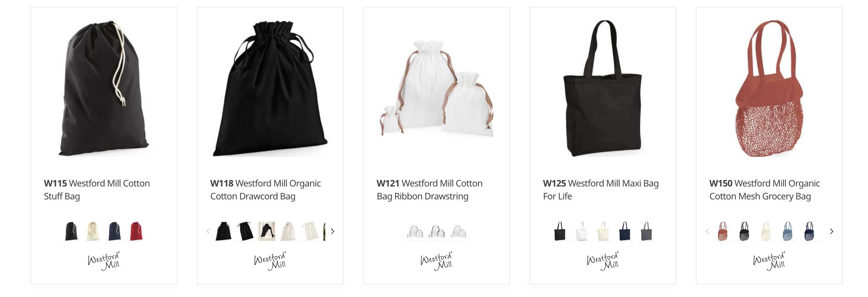Select the white W125 Maxi Bag thumbnail
The height and width of the screenshot is (297, 868).
point(581,231)
